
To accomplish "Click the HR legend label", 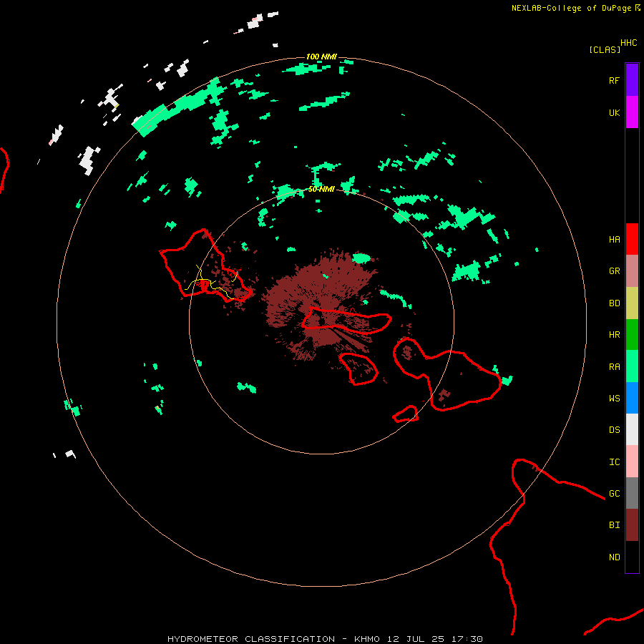I will click(614, 335).
